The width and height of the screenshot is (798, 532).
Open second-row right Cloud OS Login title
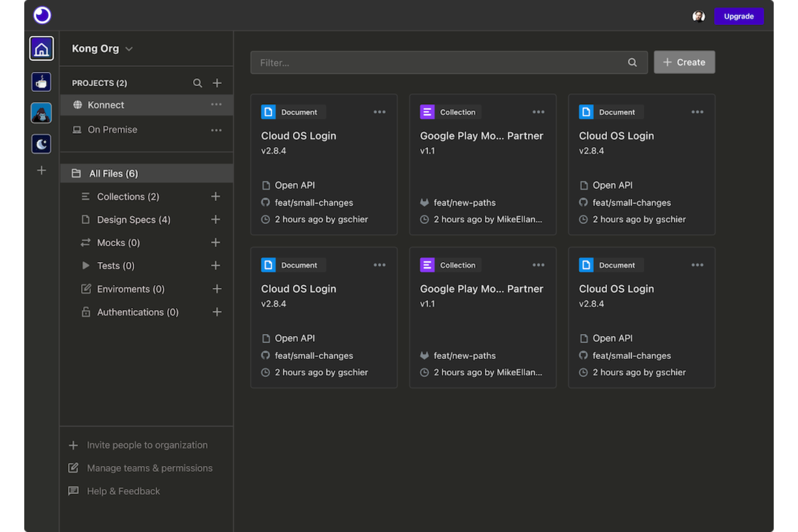pyautogui.click(x=616, y=289)
